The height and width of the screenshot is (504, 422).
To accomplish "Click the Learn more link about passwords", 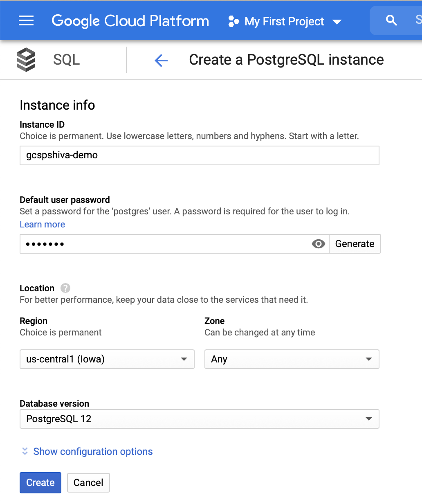I will [42, 224].
